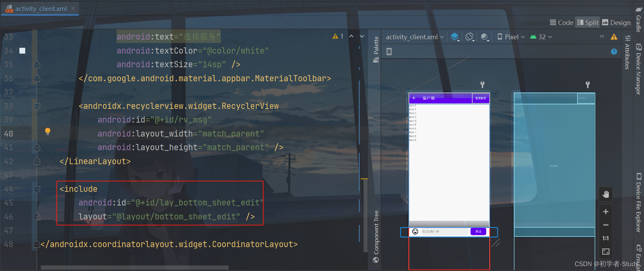644x271 pixels.
Task: Click the view options icon under toolbar
Action: [x=389, y=52]
